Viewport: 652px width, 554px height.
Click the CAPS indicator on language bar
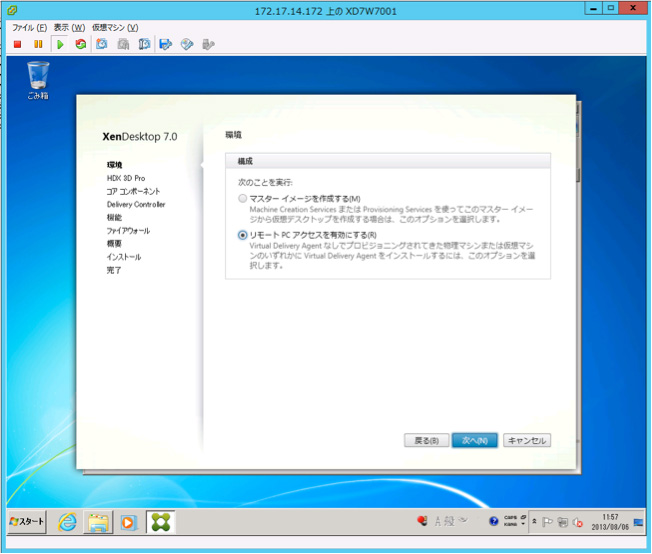[510, 517]
